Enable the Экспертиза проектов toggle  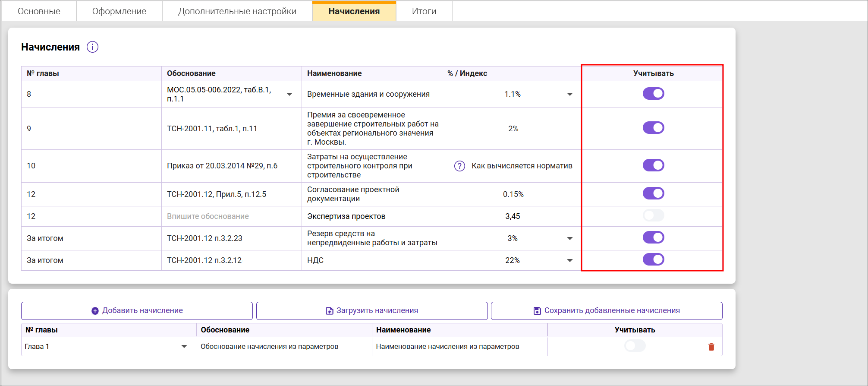coord(653,215)
